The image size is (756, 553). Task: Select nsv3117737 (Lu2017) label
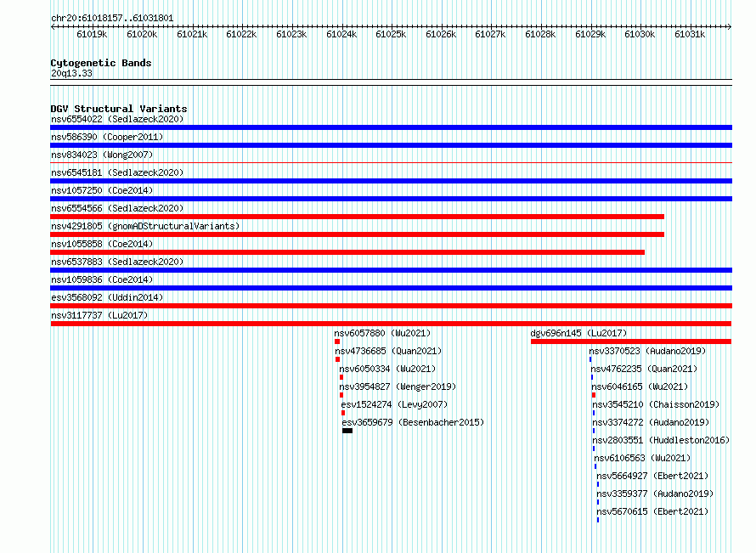tap(99, 315)
